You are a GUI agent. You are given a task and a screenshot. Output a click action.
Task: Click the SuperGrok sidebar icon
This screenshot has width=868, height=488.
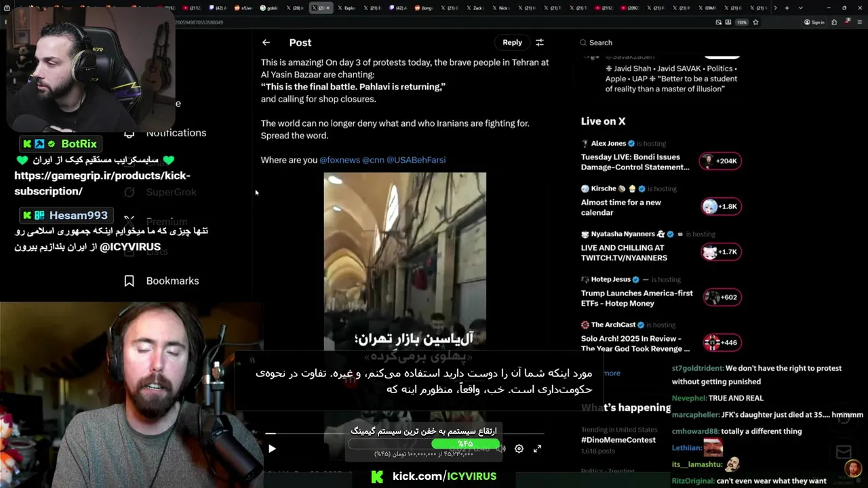pos(129,192)
